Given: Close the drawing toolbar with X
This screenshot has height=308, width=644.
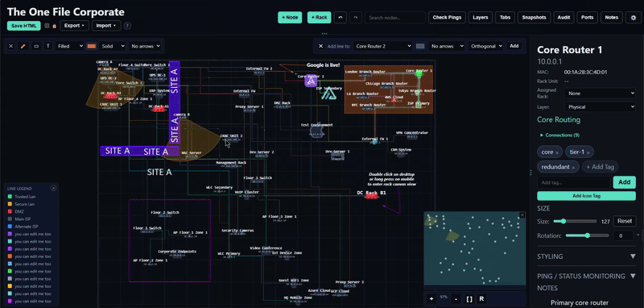Looking at the screenshot, I should coord(11,46).
